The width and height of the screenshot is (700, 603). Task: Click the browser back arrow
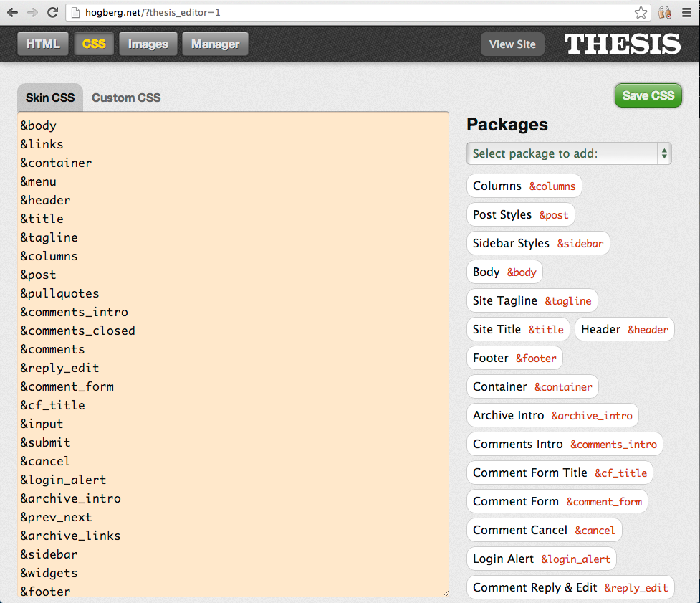pos(12,12)
